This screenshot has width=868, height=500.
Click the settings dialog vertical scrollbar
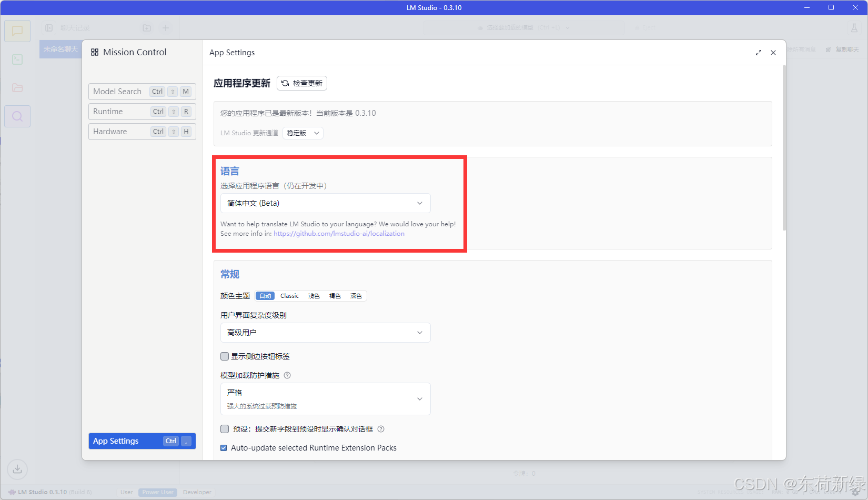point(784,148)
